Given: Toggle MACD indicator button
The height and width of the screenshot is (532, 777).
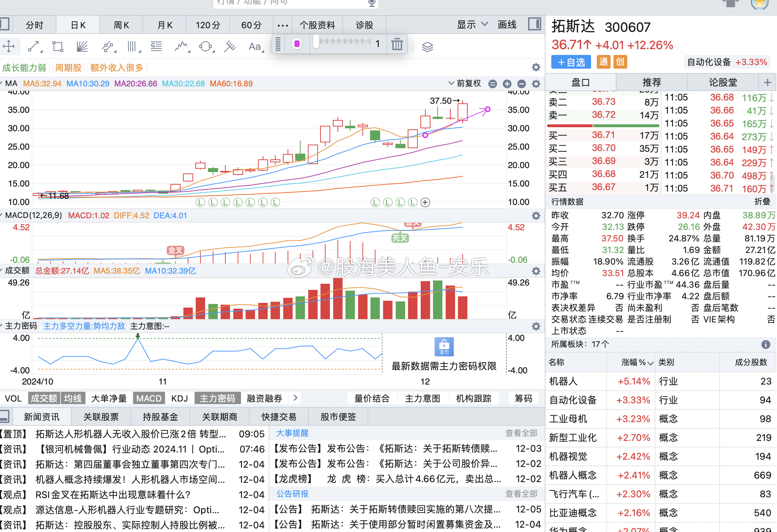Looking at the screenshot, I should 149,398.
